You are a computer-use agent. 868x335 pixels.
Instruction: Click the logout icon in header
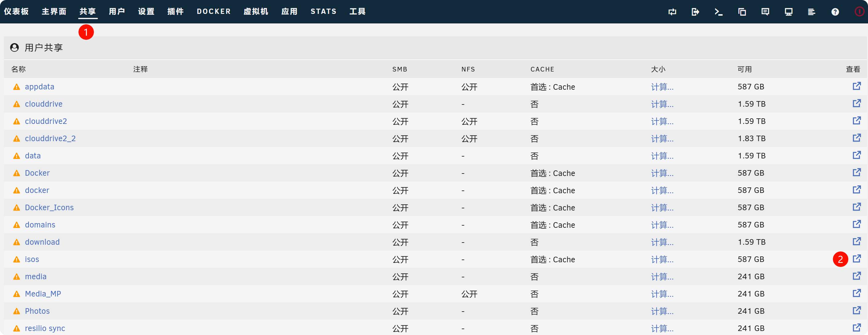point(695,12)
